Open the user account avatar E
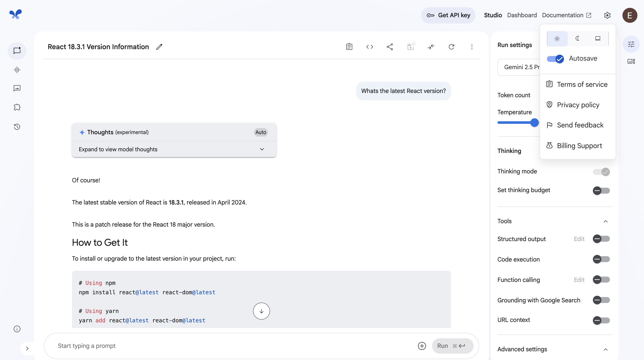This screenshot has height=360, width=644. coord(630,15)
